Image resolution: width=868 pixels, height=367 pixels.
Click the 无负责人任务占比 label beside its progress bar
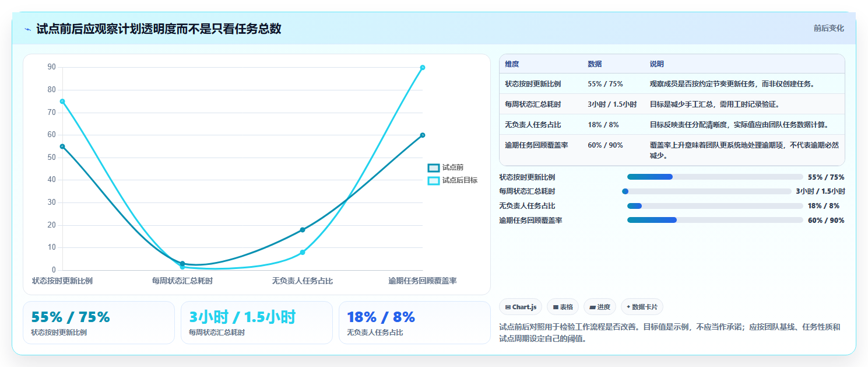click(527, 205)
